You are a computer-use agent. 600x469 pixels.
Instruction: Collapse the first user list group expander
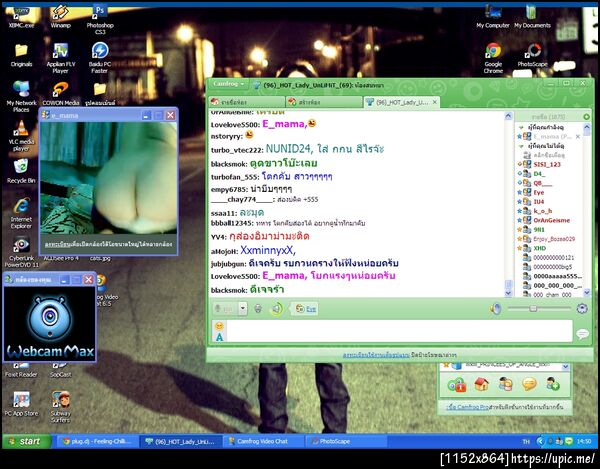(521, 127)
